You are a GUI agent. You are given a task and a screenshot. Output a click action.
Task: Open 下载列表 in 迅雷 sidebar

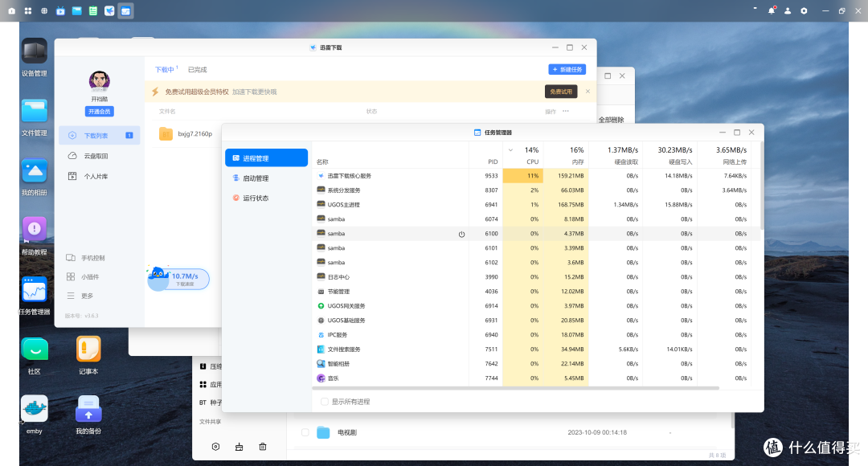pos(100,136)
